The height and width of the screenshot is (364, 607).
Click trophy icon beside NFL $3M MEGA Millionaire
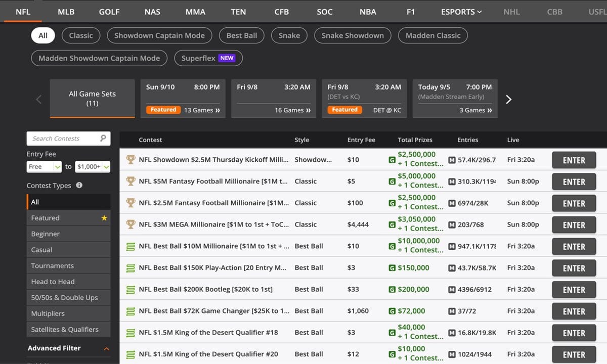click(x=131, y=224)
